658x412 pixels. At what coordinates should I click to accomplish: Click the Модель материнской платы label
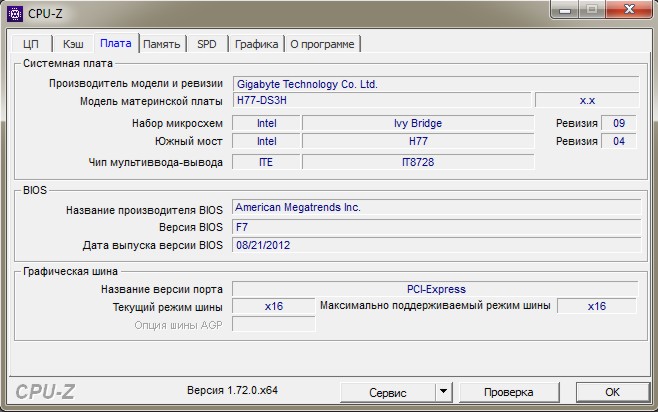coord(151,102)
